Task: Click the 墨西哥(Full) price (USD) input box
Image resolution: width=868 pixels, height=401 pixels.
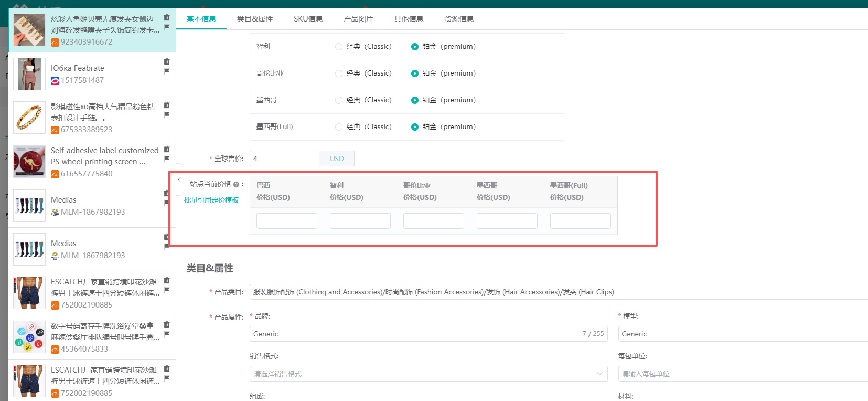Action: (x=581, y=221)
